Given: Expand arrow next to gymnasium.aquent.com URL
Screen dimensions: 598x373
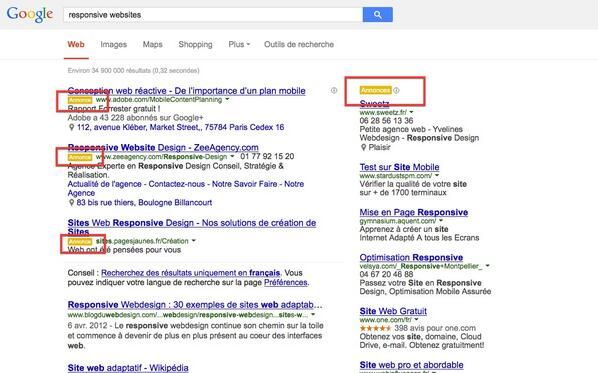Looking at the screenshot, I should click(x=441, y=220).
